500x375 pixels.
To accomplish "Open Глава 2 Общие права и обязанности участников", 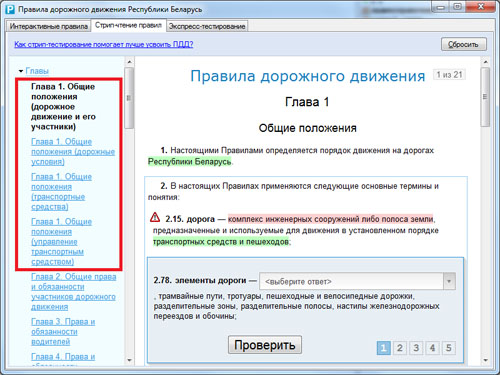I will (73, 292).
